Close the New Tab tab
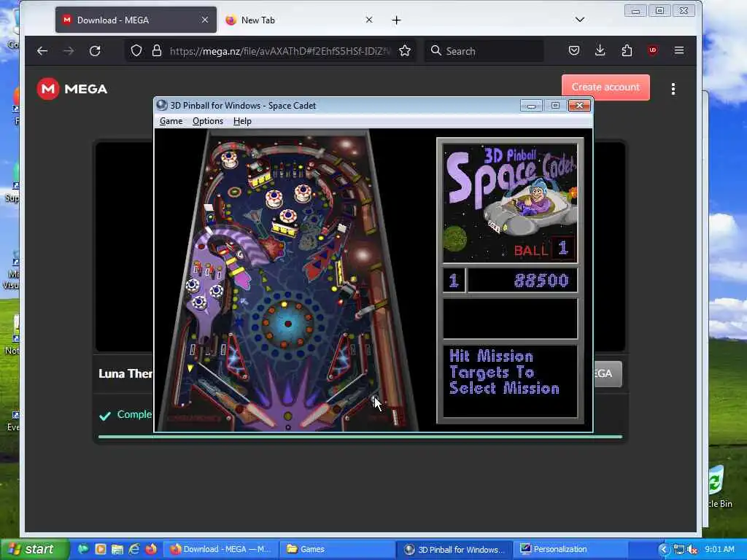Image resolution: width=747 pixels, height=560 pixels. coord(368,20)
